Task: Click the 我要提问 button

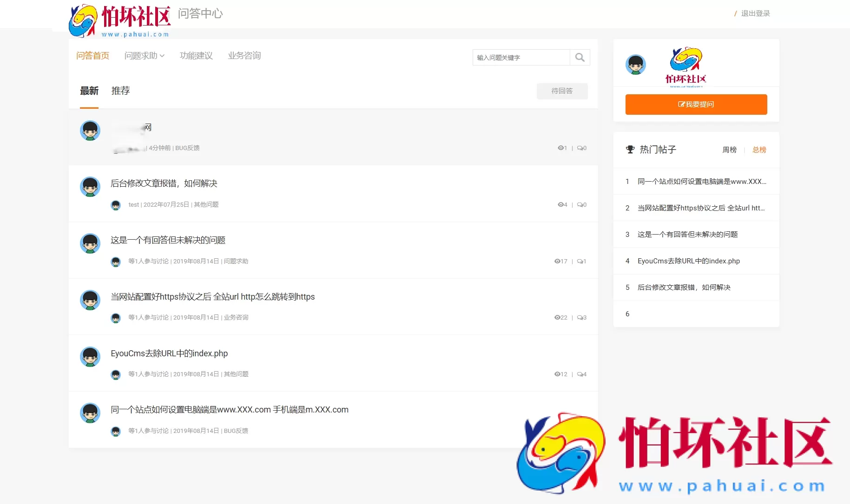Action: click(x=696, y=104)
